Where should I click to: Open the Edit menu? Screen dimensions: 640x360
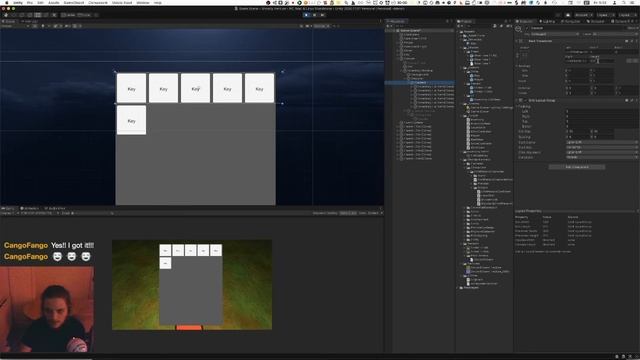point(40,2)
